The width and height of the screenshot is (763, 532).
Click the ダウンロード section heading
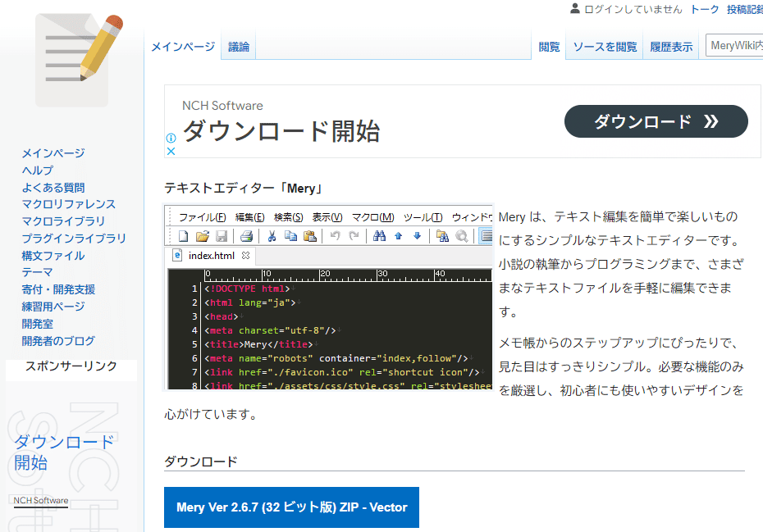click(200, 461)
